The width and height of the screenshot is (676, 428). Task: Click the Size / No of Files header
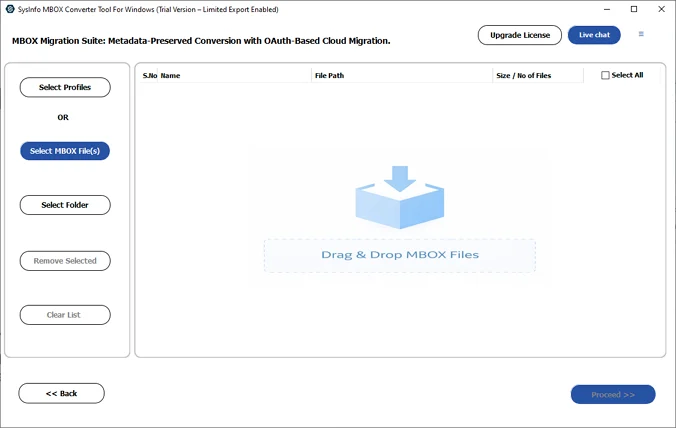pos(538,75)
